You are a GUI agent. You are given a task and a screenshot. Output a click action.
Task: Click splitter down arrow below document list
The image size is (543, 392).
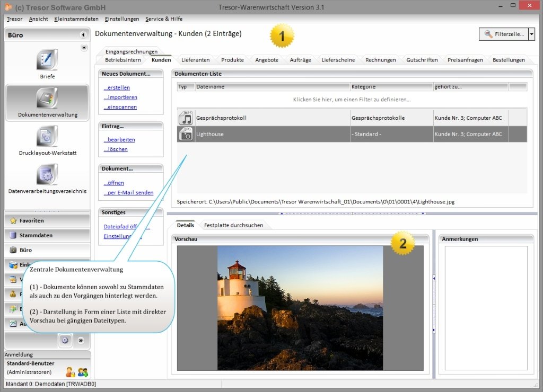point(423,213)
